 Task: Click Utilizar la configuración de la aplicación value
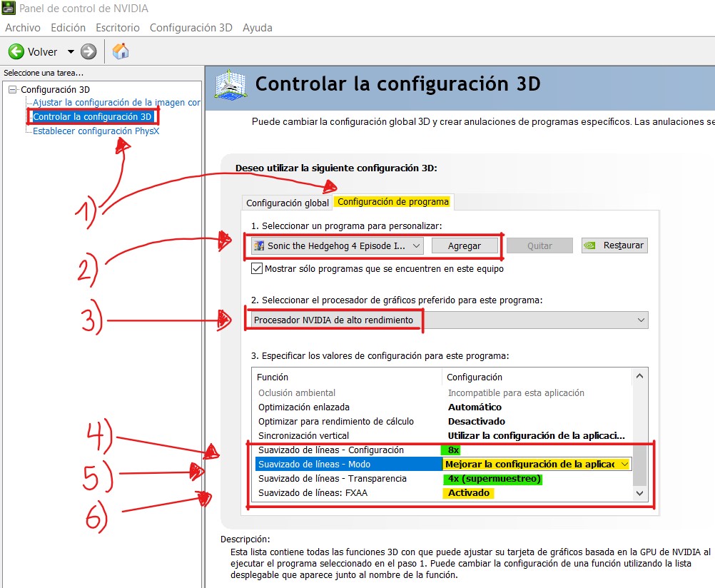point(537,435)
